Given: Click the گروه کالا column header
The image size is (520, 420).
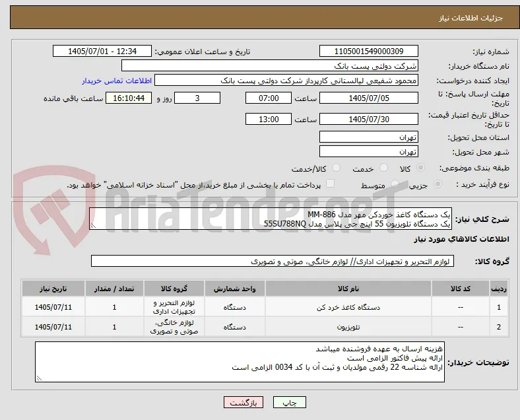Looking at the screenshot, I should click(174, 289).
